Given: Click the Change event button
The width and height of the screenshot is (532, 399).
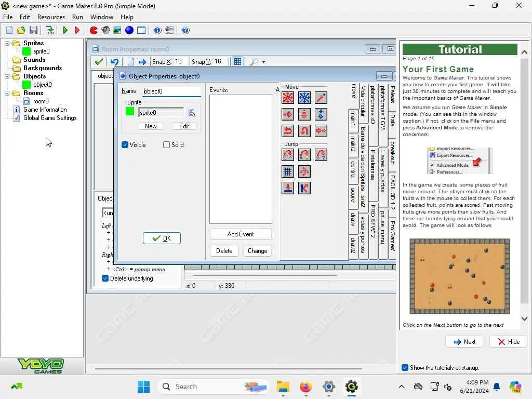Looking at the screenshot, I should coord(258,251).
